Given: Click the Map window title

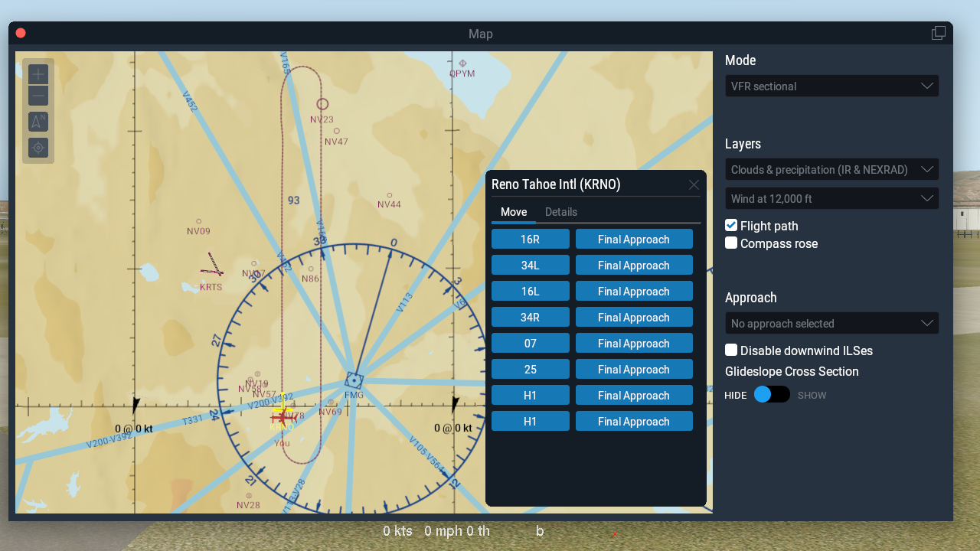Looking at the screenshot, I should [x=481, y=34].
